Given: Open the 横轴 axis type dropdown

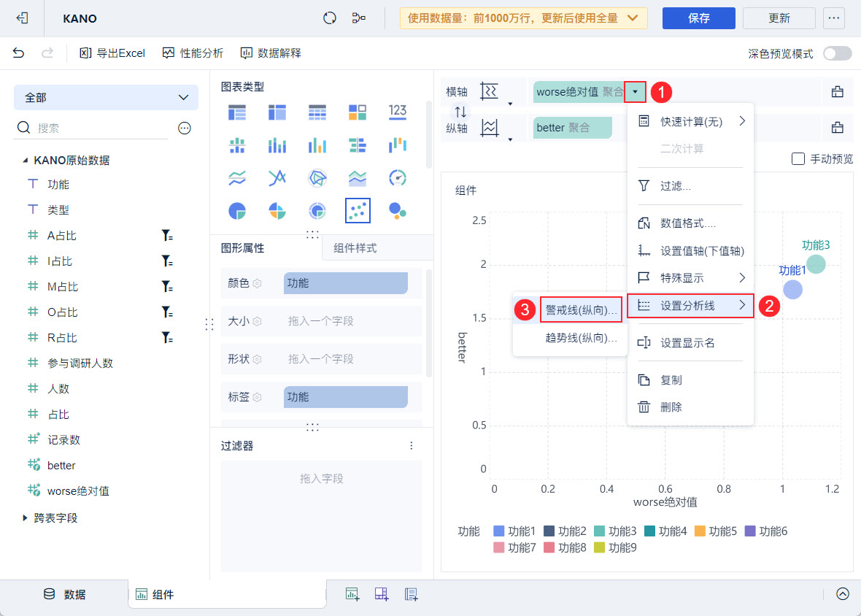Looking at the screenshot, I should (x=510, y=104).
